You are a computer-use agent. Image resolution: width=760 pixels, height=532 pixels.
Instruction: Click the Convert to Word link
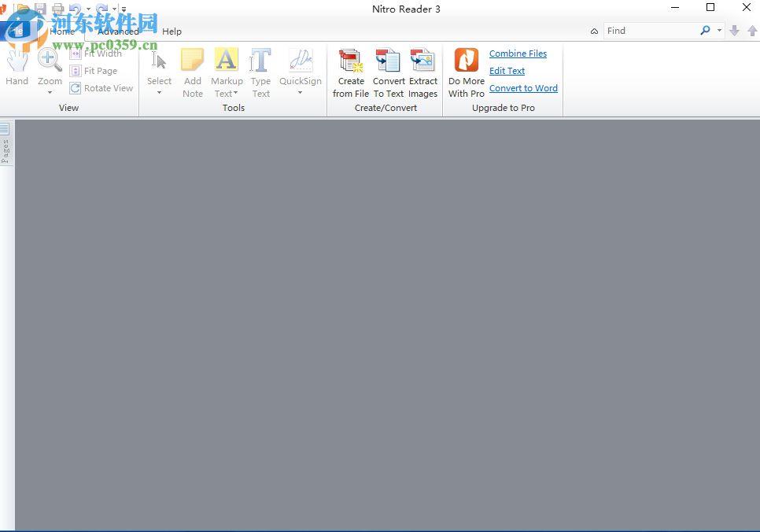[523, 87]
